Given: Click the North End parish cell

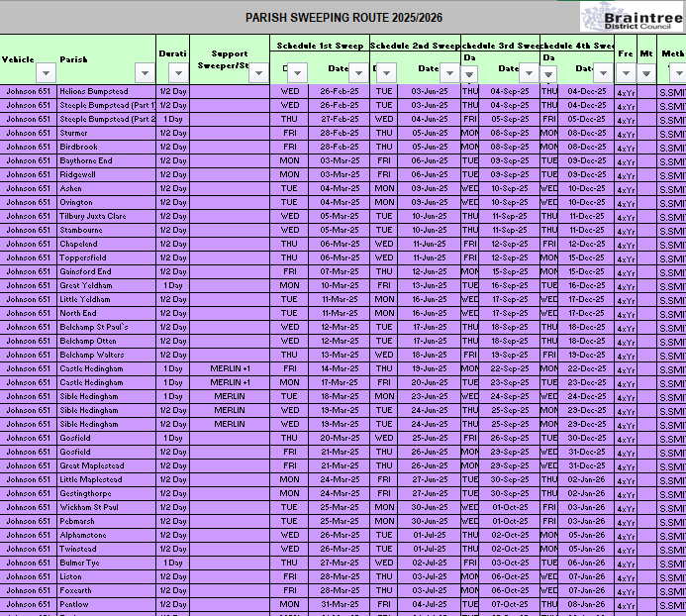Looking at the screenshot, I should coord(106,313).
